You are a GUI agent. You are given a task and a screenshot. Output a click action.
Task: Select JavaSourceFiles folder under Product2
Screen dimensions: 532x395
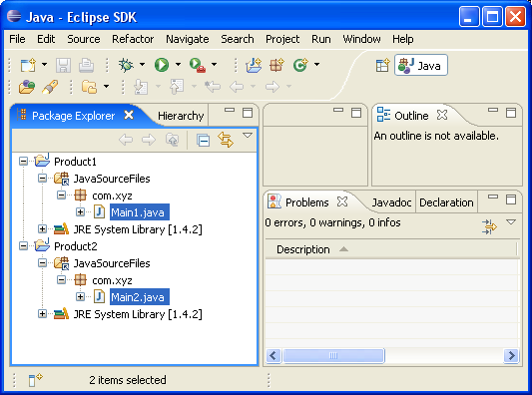pyautogui.click(x=112, y=263)
